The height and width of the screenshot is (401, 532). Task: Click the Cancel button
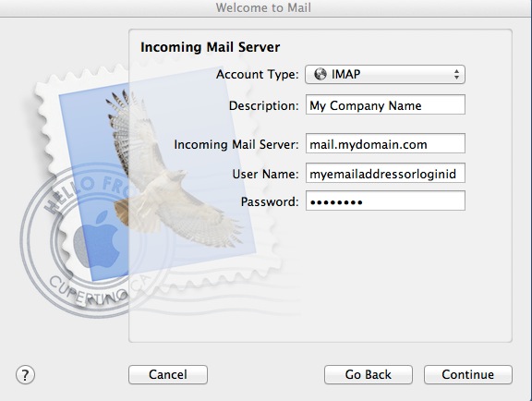coord(168,374)
